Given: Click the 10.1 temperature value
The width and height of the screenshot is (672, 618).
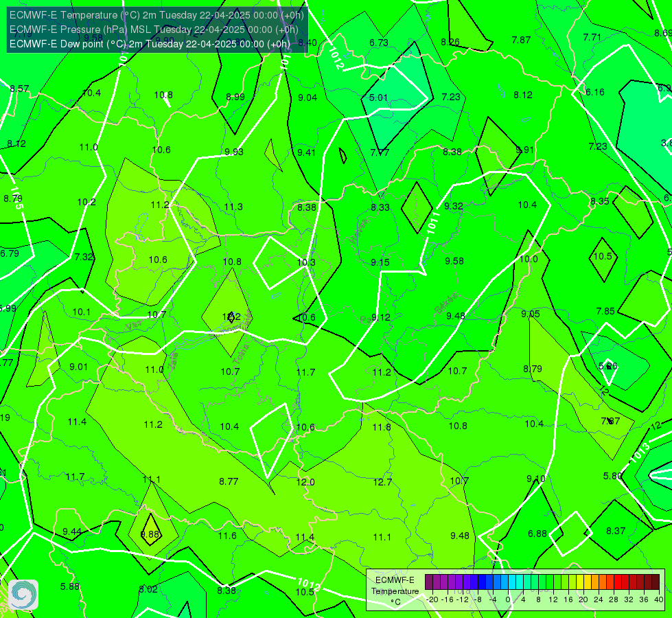Looking at the screenshot, I should (x=82, y=312).
